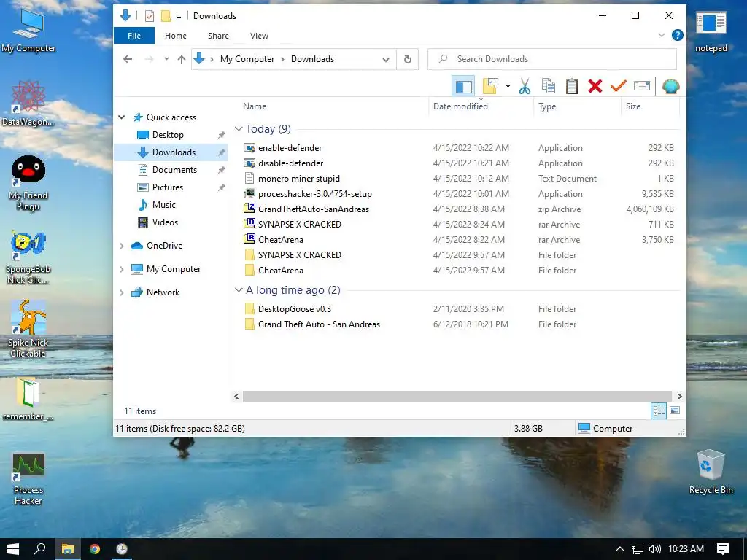Click the Cut scissors icon
The height and width of the screenshot is (560, 747).
tap(525, 86)
